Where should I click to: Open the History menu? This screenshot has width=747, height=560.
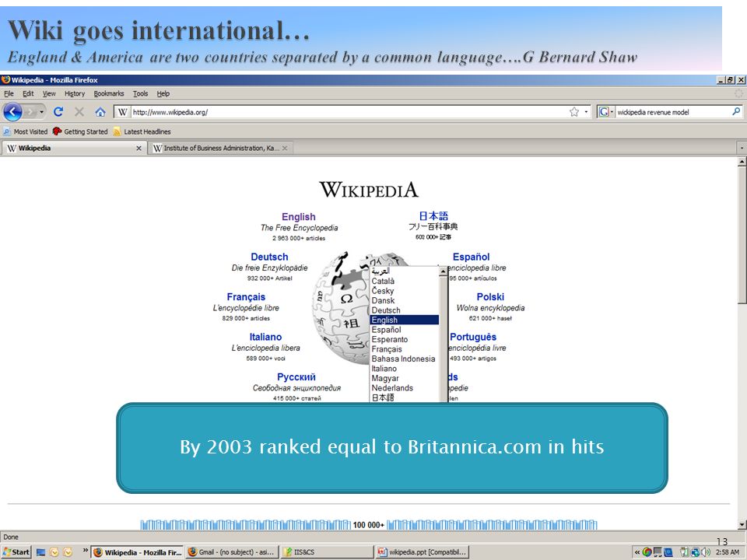pos(75,94)
